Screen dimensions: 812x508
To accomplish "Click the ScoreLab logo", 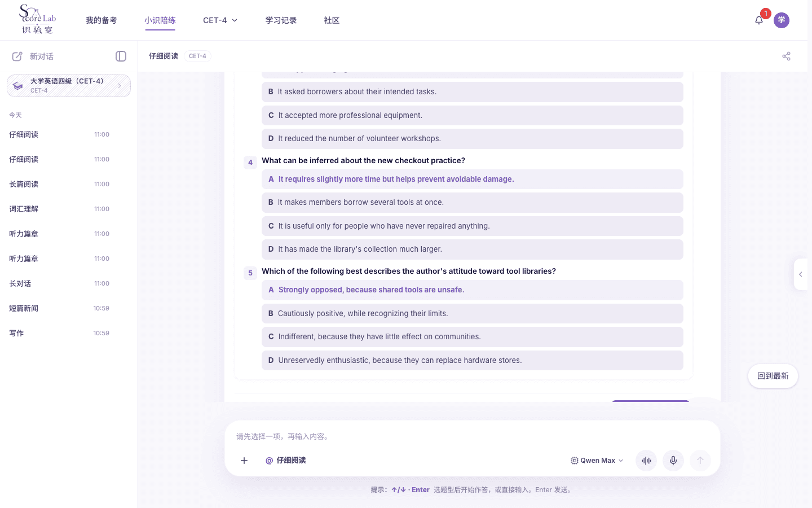I will pyautogui.click(x=38, y=20).
